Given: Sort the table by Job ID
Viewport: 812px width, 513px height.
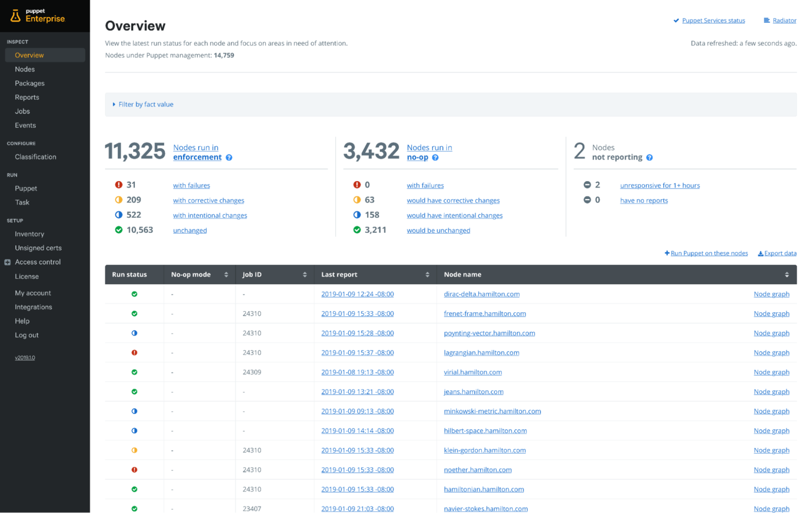Looking at the screenshot, I should [305, 274].
